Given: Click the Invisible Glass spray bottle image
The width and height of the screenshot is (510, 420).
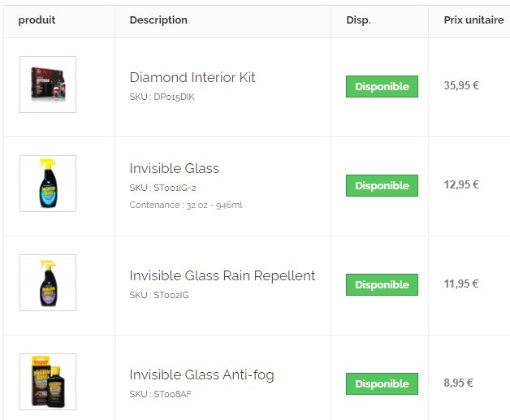Looking at the screenshot, I should coord(48,184).
